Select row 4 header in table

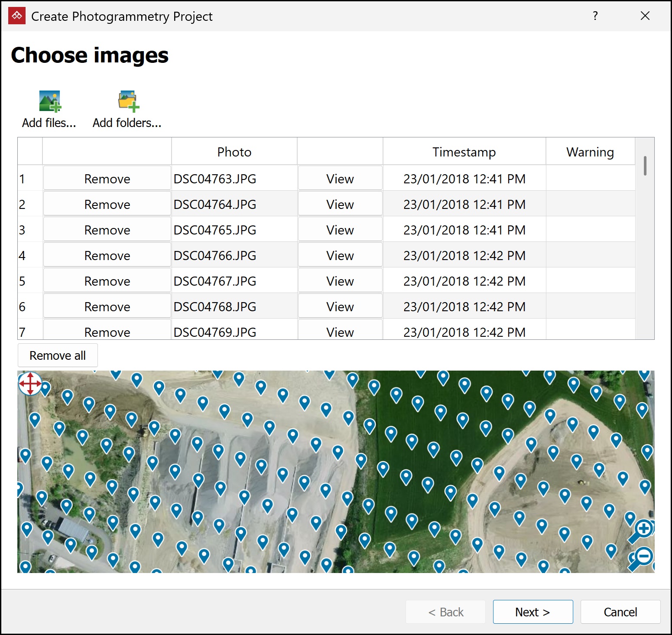(x=29, y=255)
